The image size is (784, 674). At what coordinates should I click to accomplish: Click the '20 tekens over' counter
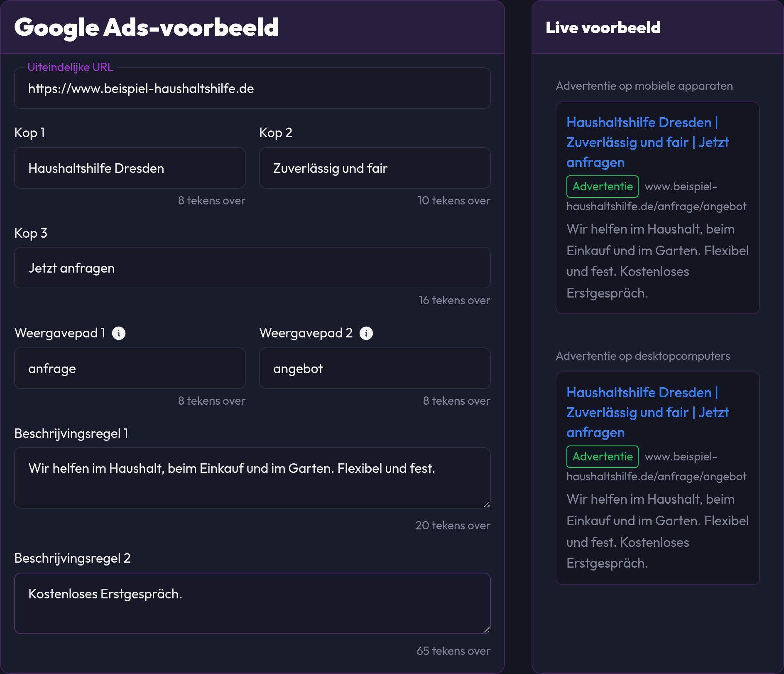(x=453, y=526)
